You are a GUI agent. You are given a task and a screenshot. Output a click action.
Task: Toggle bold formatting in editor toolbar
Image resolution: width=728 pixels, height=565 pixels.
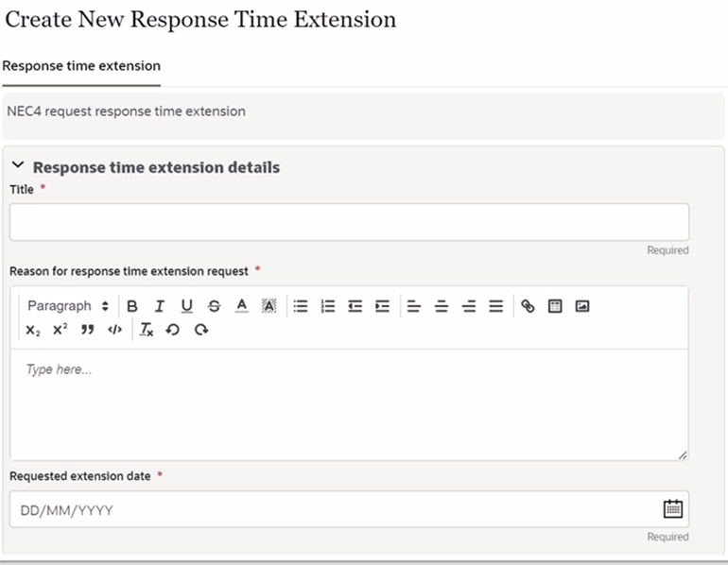pyautogui.click(x=132, y=306)
